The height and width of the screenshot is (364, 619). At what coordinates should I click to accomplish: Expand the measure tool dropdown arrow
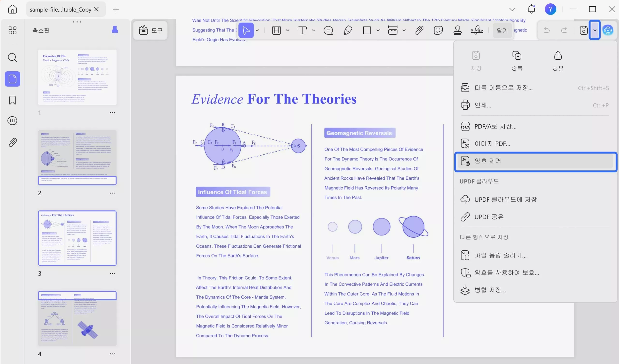point(404,30)
